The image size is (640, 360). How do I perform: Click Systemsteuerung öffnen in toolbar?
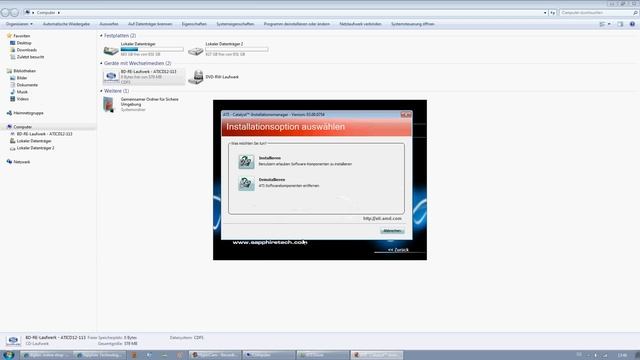(x=413, y=24)
